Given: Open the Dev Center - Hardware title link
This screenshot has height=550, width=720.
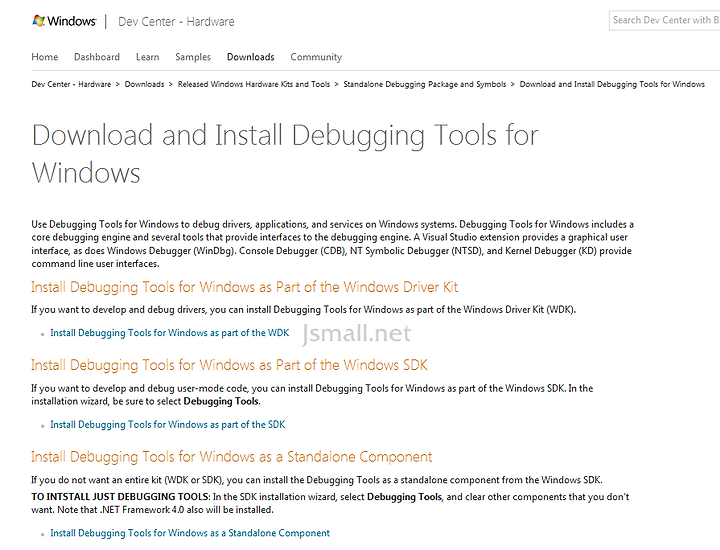Looking at the screenshot, I should pos(176,22).
